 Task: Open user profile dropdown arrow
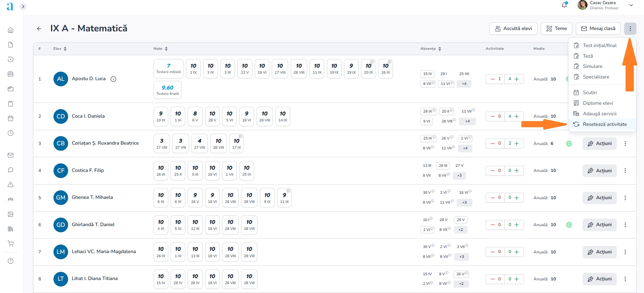[631, 5]
